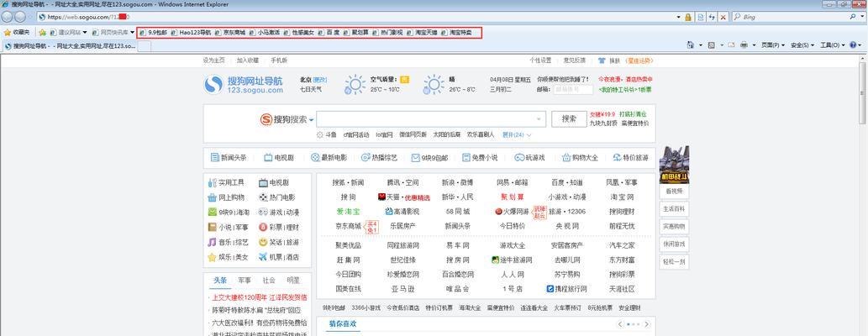The image size is (868, 336).
Task: Switch to the 社会 news tab
Action: (x=269, y=280)
